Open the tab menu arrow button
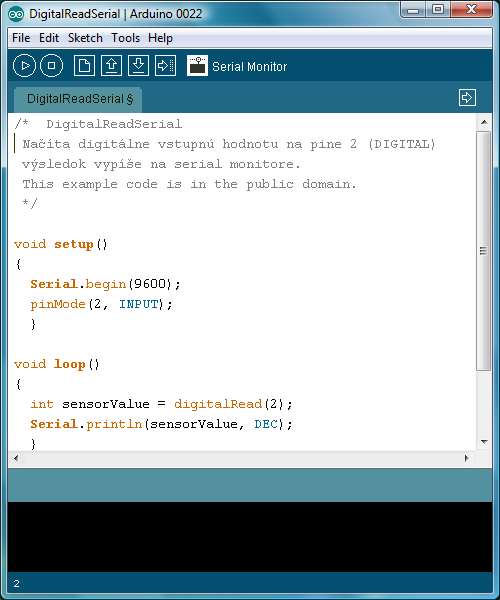 [x=467, y=98]
